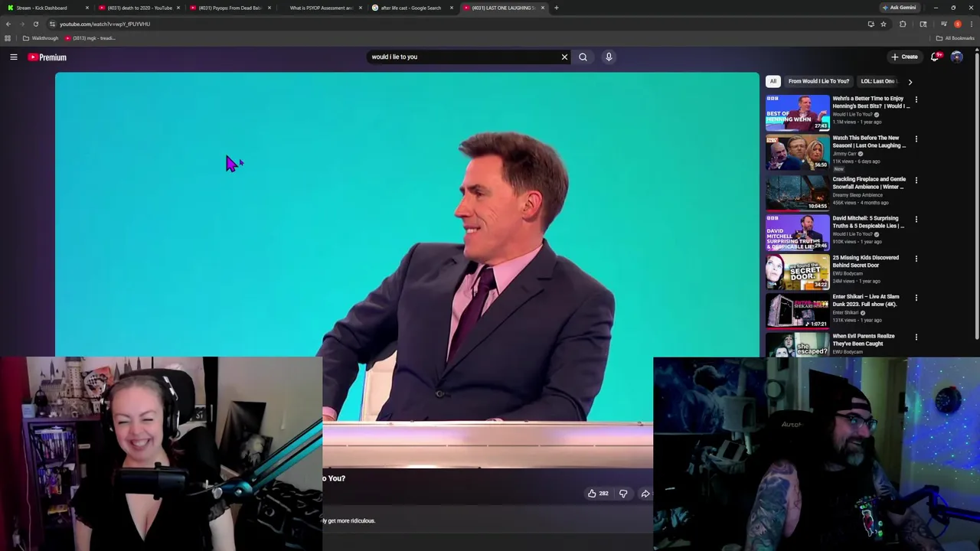Open the Chrome three-dot menu
Image resolution: width=980 pixels, height=551 pixels.
coord(972,24)
